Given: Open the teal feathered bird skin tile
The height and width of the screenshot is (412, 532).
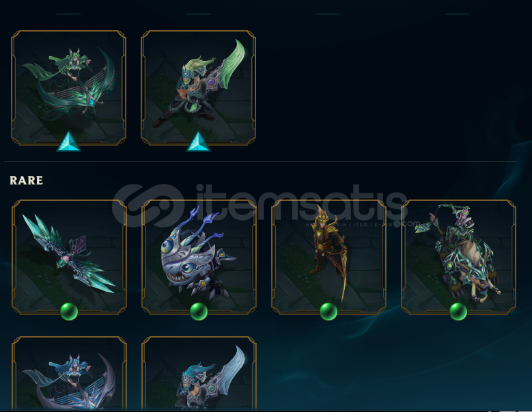Looking at the screenshot, I should pyautogui.click(x=69, y=257).
